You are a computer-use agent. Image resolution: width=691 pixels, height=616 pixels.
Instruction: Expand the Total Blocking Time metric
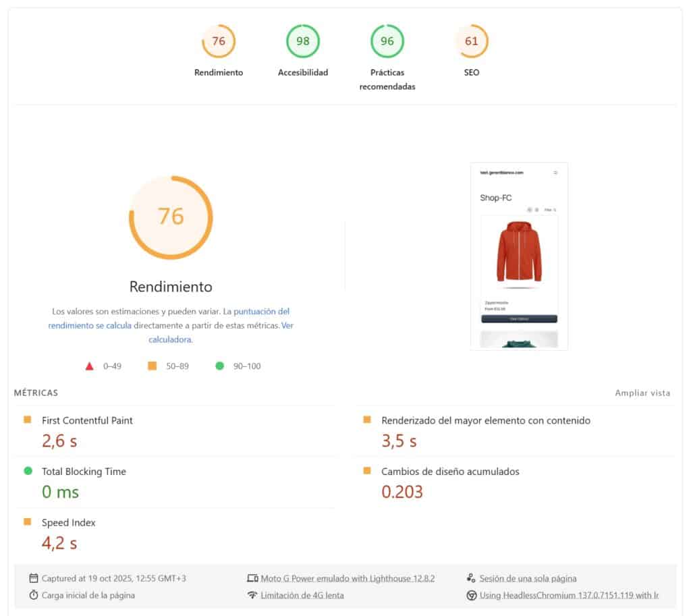coord(84,472)
